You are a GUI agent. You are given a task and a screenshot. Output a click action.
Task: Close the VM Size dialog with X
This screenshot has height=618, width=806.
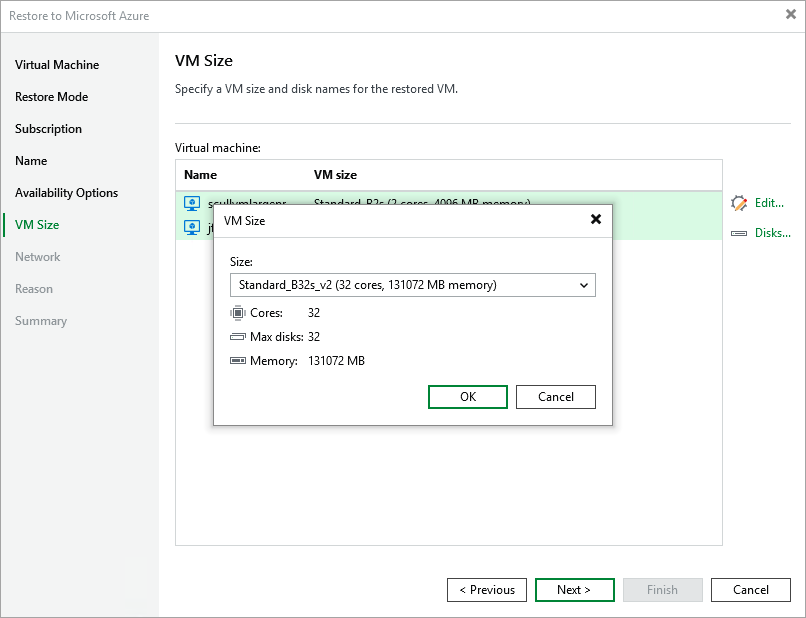(596, 220)
